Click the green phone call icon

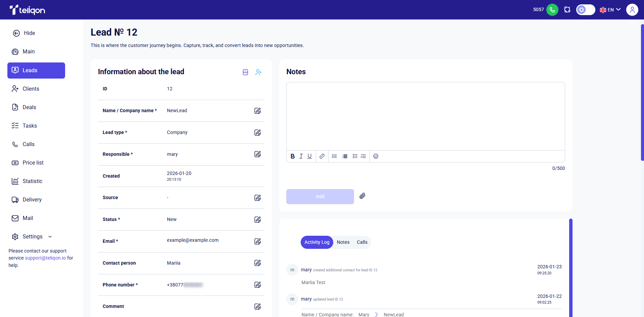click(552, 10)
